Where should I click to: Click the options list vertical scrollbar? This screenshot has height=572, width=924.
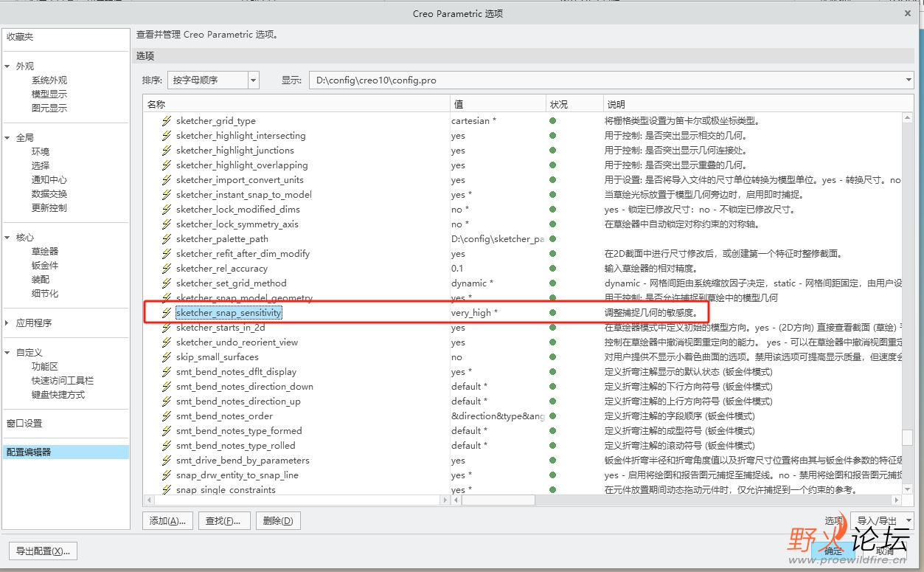coord(908,303)
